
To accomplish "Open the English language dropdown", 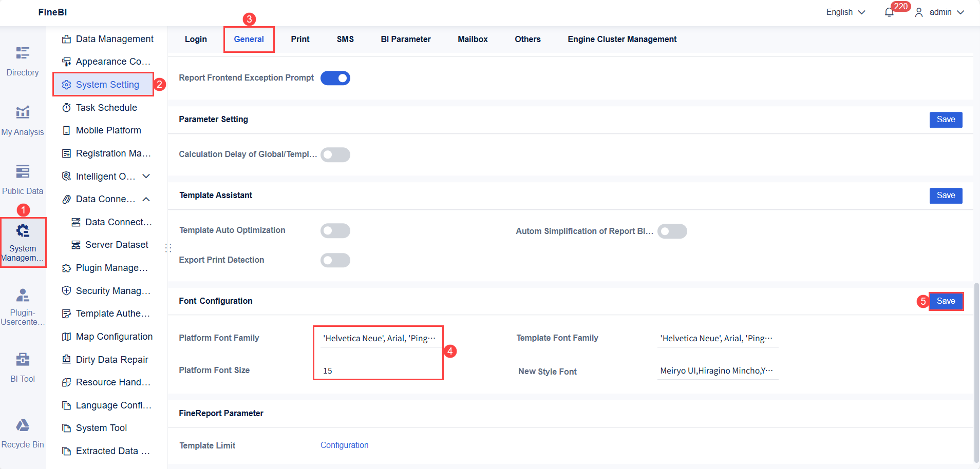I will [x=844, y=12].
